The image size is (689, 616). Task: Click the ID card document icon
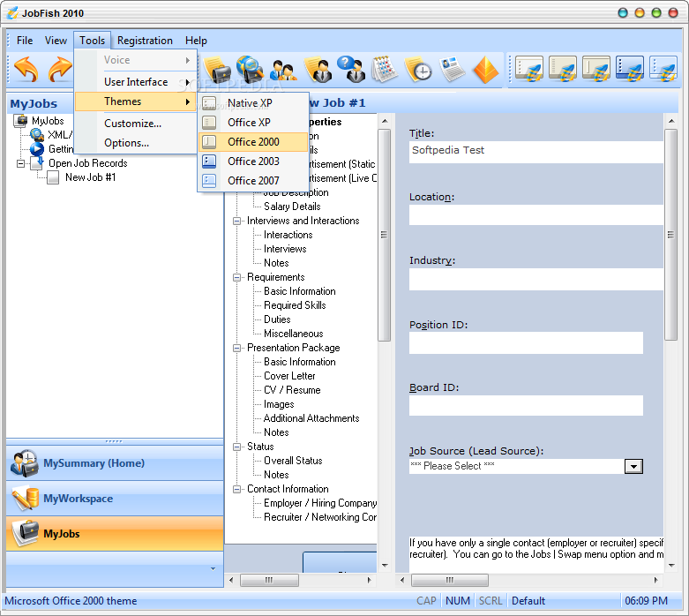click(x=453, y=69)
